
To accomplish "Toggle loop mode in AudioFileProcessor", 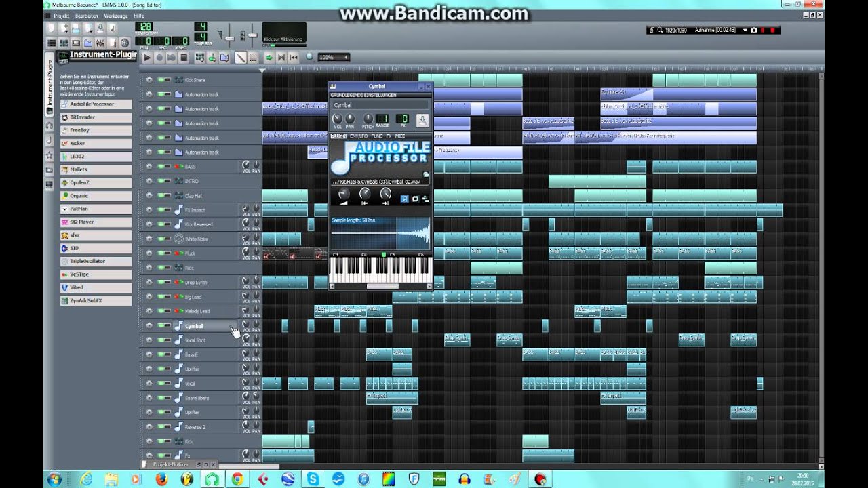I will click(x=415, y=199).
